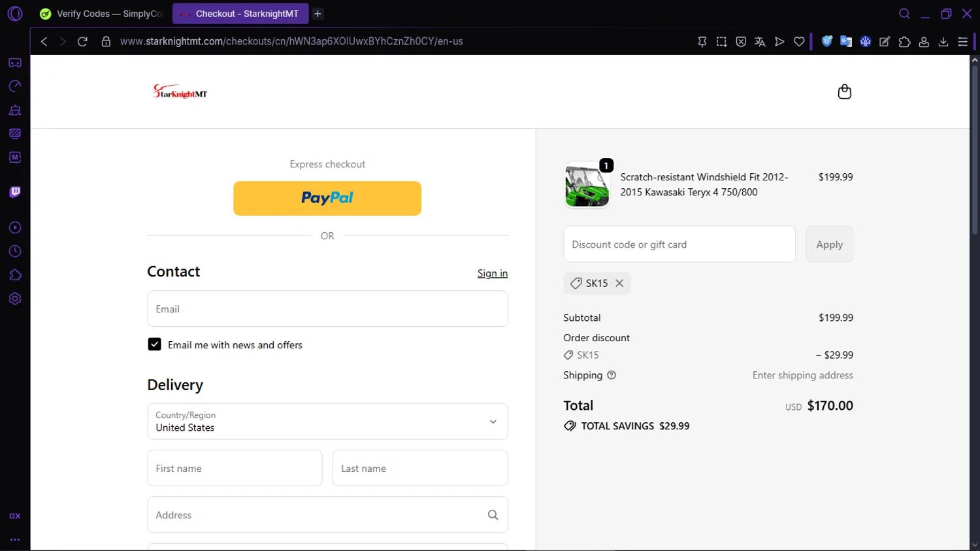
Task: Open the M-labeled chip icon in sidebar
Action: (x=15, y=158)
